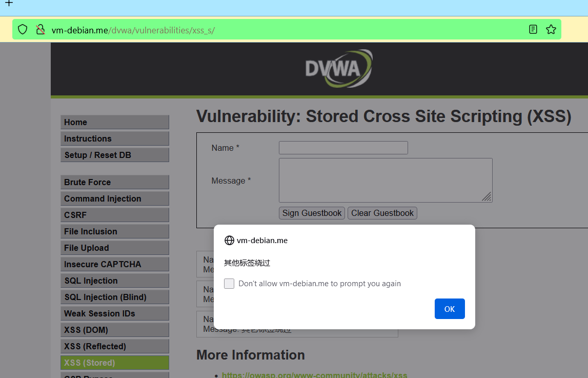This screenshot has height=378, width=588.
Task: Click the "Name *" form label
Action: click(226, 148)
